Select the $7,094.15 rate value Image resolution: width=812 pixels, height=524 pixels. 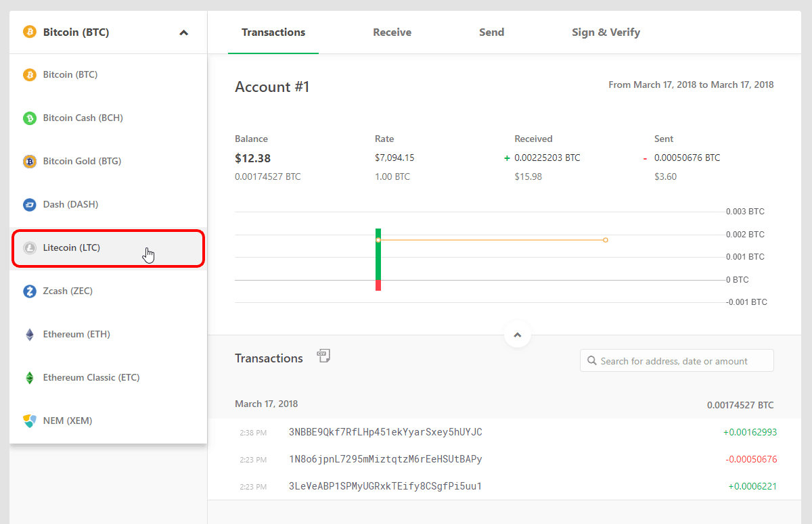pyautogui.click(x=394, y=158)
